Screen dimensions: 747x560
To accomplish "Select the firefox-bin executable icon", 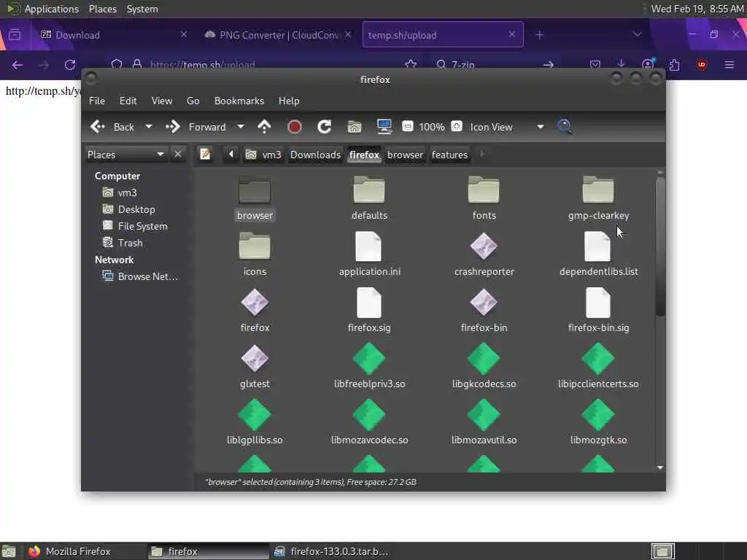I will pyautogui.click(x=484, y=303).
